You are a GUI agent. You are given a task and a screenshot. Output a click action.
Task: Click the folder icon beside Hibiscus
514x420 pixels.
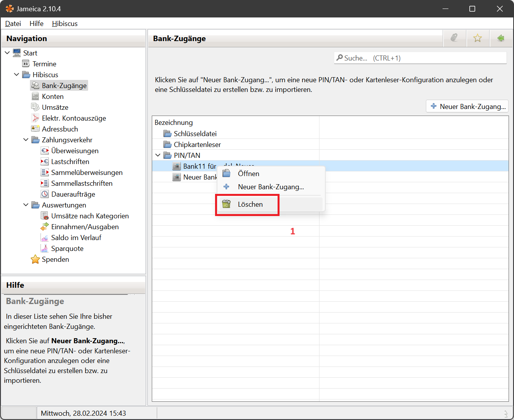tap(26, 74)
